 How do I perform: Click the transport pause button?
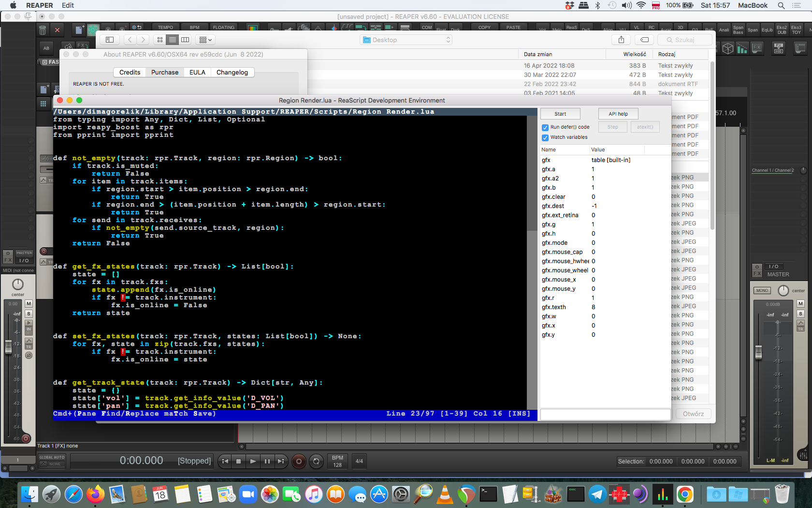pyautogui.click(x=267, y=462)
